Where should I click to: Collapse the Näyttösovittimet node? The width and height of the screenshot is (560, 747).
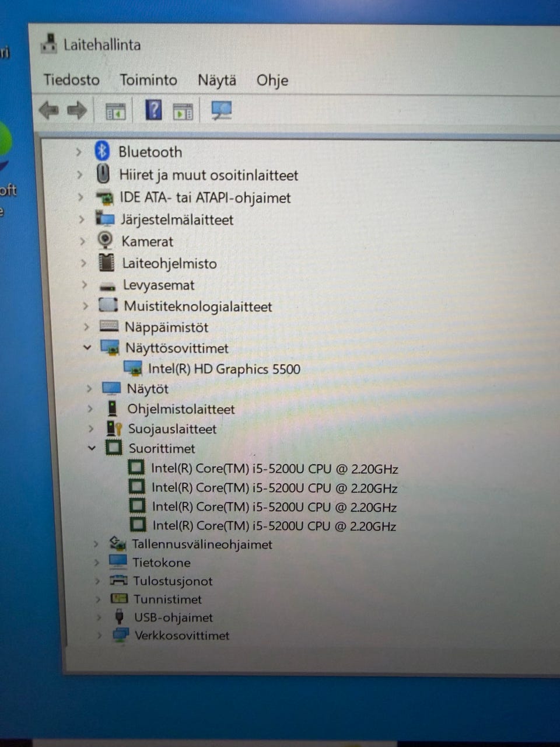(x=87, y=347)
